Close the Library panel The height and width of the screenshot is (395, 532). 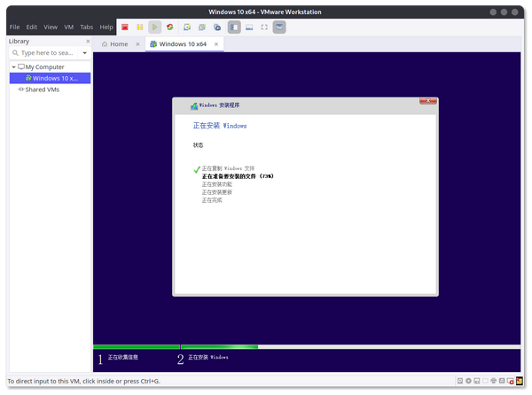[x=88, y=41]
